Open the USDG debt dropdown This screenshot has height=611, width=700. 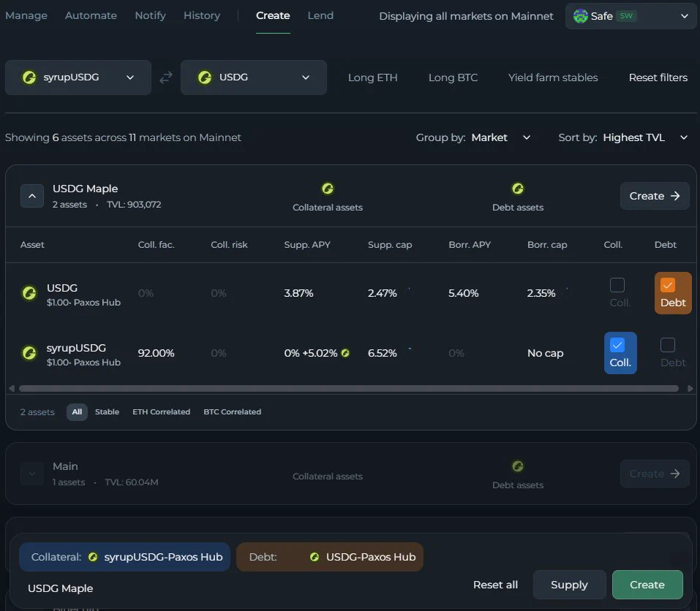(x=254, y=77)
